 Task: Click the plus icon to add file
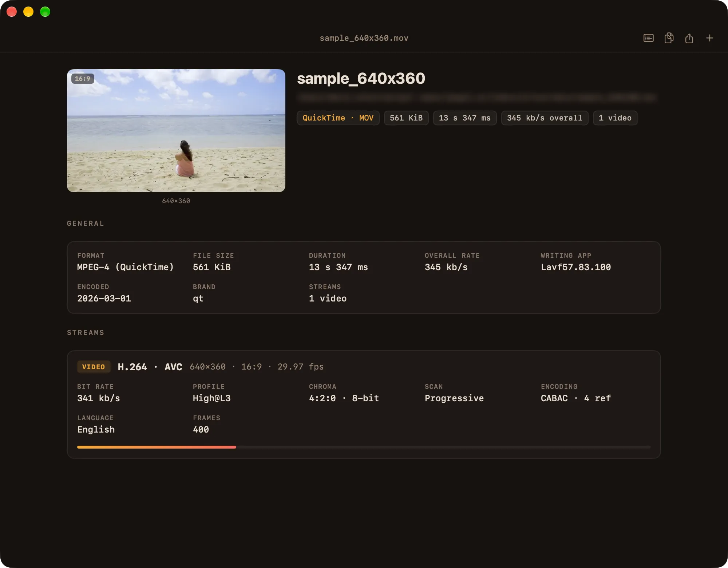[x=709, y=38]
